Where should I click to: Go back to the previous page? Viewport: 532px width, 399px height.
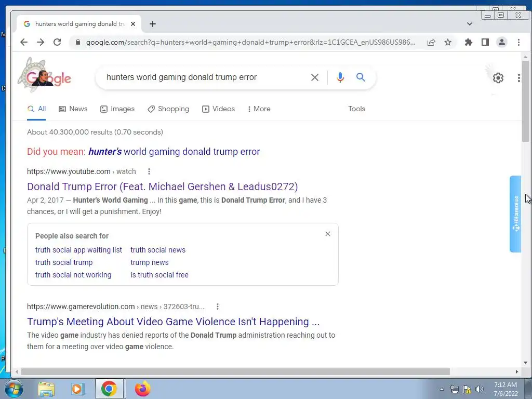(24, 42)
